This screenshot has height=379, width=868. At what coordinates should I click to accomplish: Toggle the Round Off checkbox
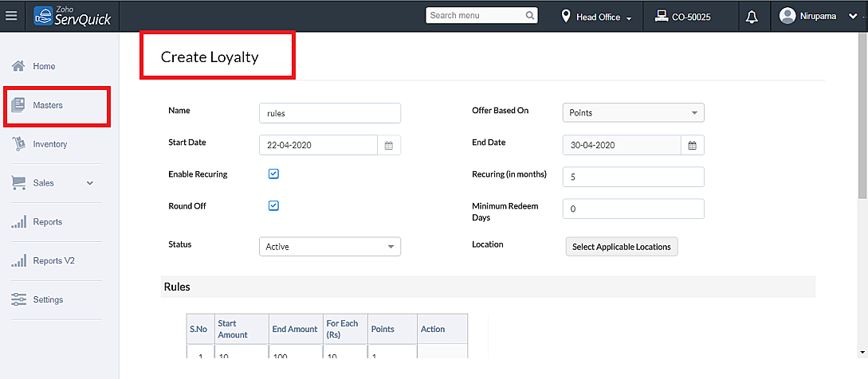pyautogui.click(x=273, y=205)
